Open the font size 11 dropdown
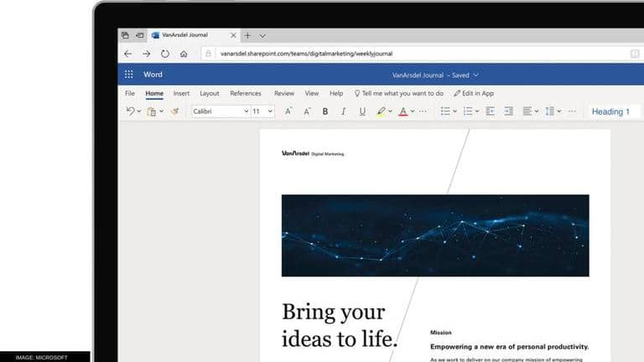 263,111
